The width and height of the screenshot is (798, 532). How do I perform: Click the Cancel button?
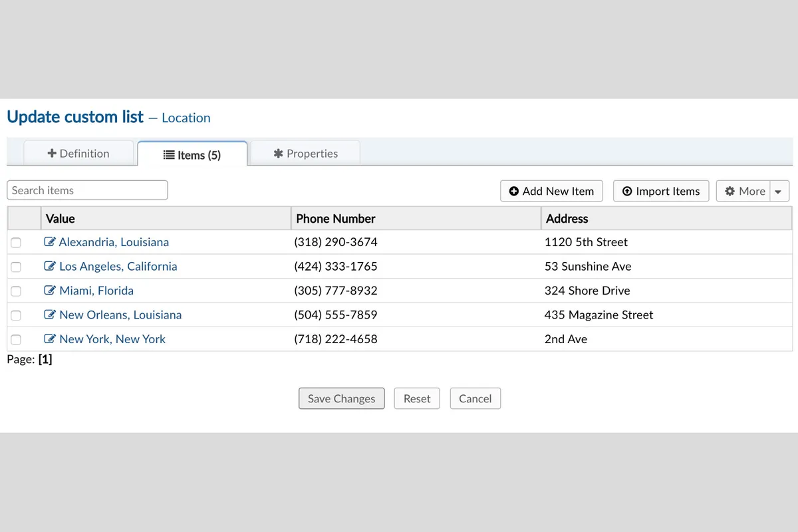475,398
